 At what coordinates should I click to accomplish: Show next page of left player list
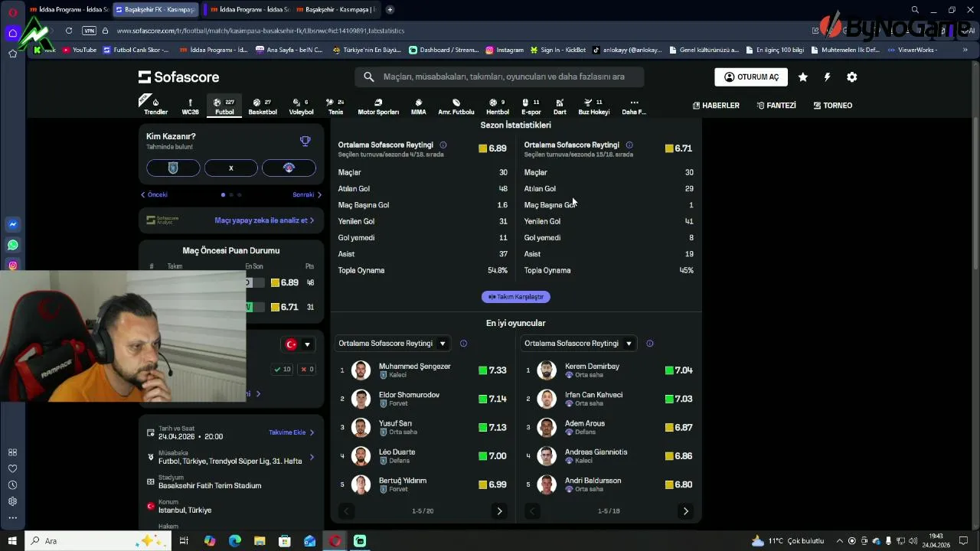point(499,511)
